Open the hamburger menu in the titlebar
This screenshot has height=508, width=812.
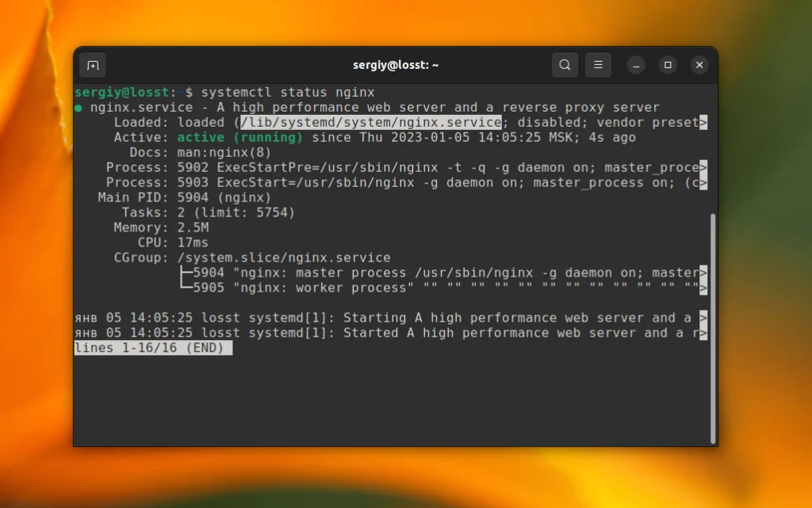pos(598,64)
